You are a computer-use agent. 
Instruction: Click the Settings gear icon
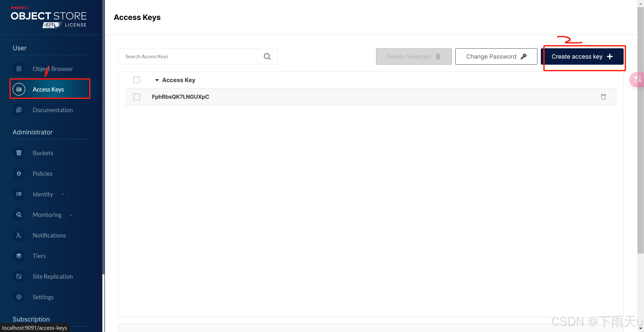pos(19,297)
